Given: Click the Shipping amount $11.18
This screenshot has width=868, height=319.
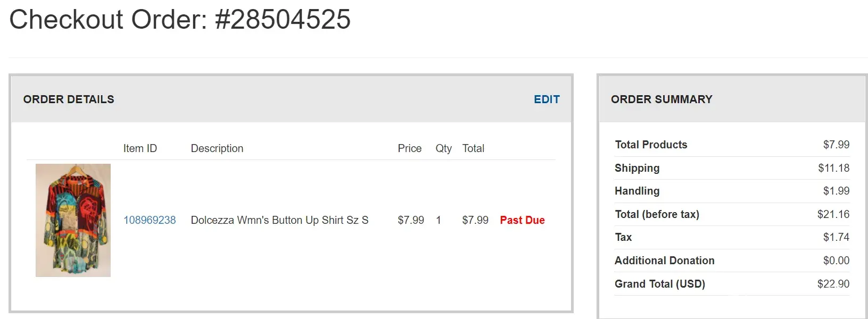Looking at the screenshot, I should 833,168.
